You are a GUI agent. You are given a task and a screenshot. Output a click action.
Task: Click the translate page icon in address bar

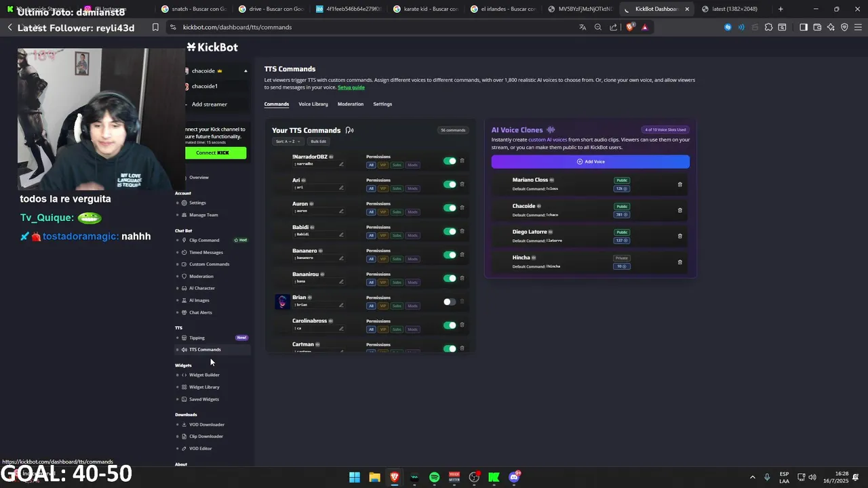point(583,27)
